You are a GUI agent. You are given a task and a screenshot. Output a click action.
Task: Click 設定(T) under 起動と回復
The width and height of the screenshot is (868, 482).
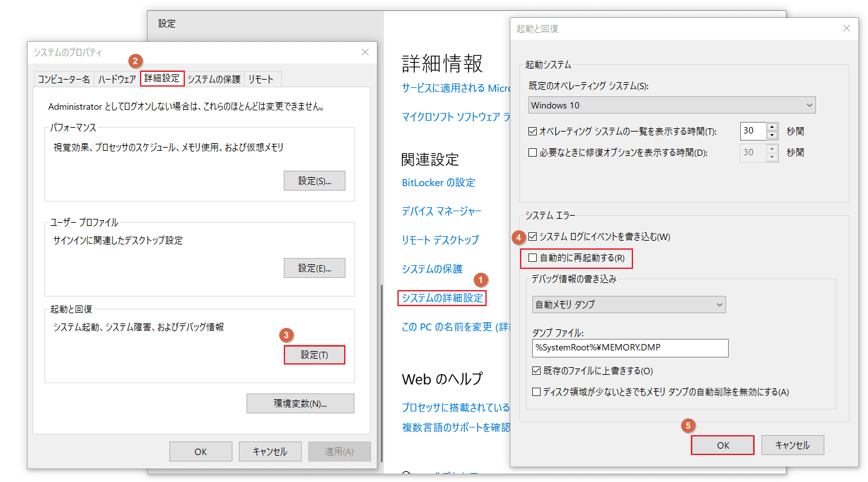[x=314, y=354]
